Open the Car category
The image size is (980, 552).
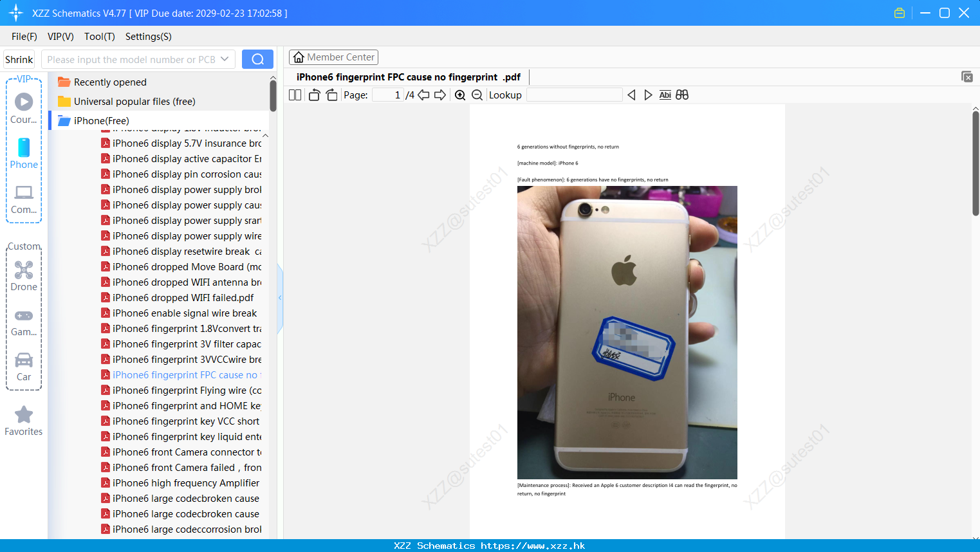(24, 367)
